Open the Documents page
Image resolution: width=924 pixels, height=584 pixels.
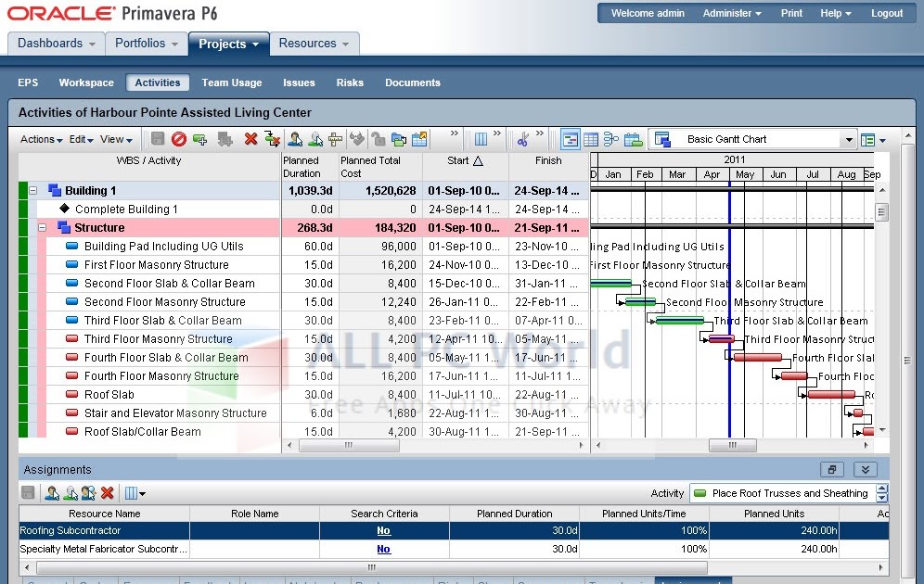coord(413,83)
